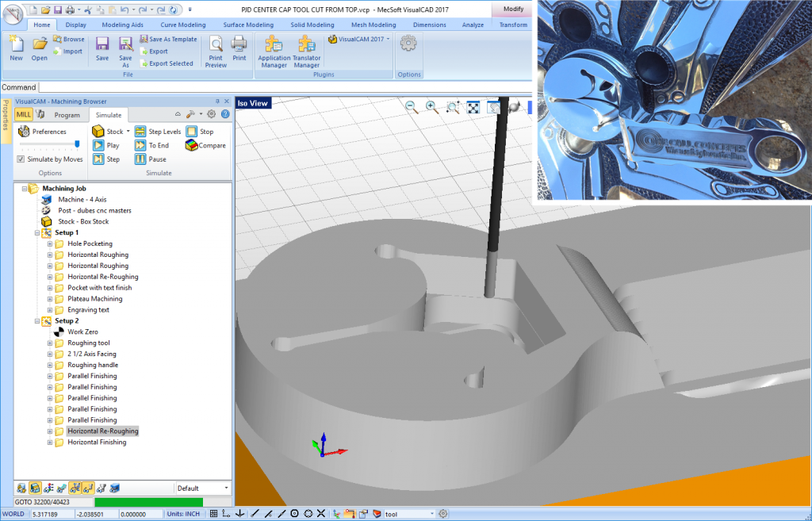Click into the Command input field
812x521 pixels.
[278, 87]
